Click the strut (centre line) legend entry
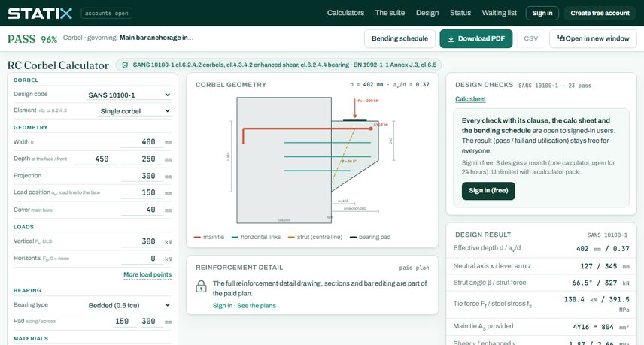644x345 pixels. pyautogui.click(x=315, y=237)
